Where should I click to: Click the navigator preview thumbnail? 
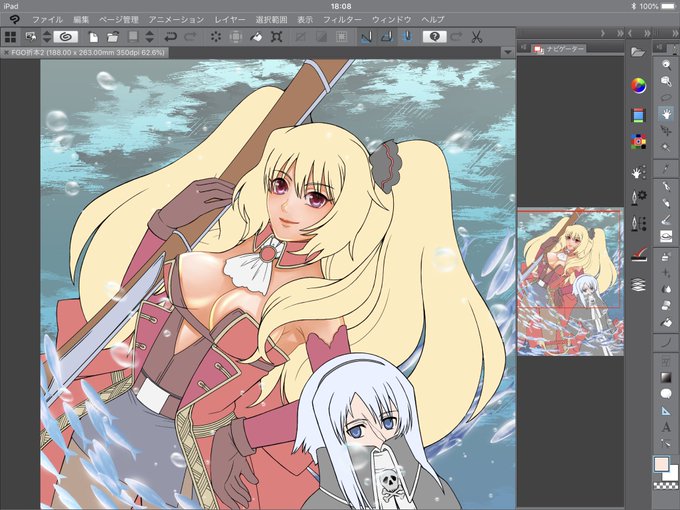point(570,282)
